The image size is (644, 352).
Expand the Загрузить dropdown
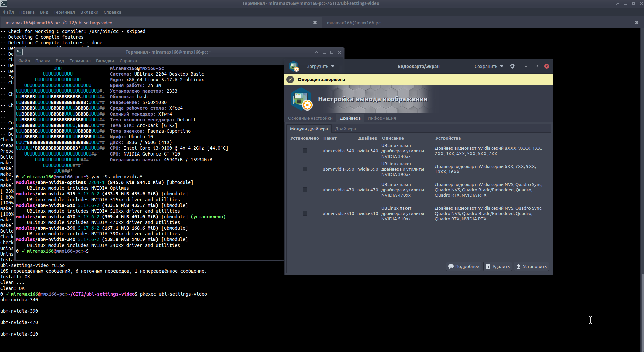pyautogui.click(x=320, y=66)
